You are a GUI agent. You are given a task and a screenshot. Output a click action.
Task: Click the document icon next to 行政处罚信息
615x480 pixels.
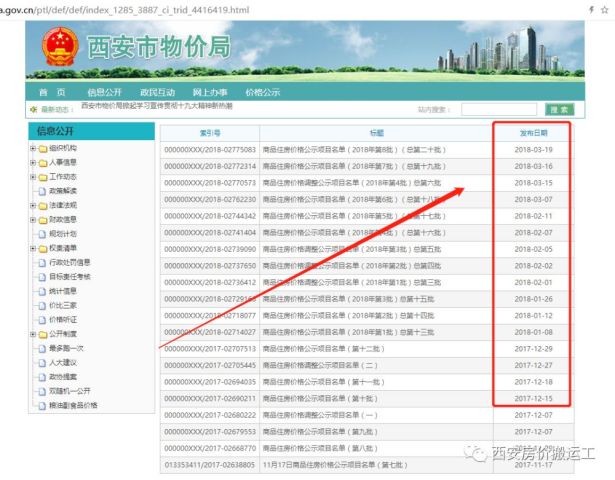(42, 263)
